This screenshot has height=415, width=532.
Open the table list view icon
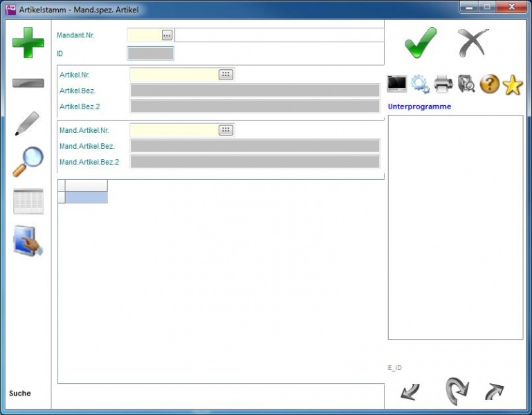[28, 201]
